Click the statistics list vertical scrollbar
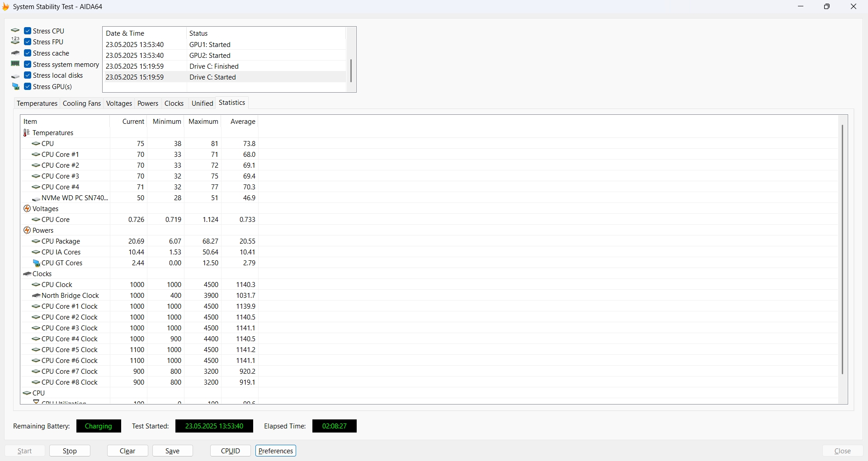This screenshot has height=461, width=868. point(843,249)
